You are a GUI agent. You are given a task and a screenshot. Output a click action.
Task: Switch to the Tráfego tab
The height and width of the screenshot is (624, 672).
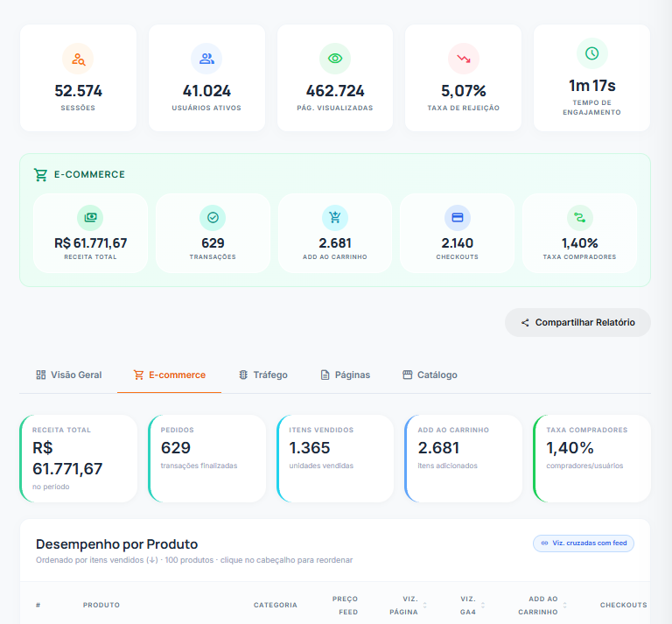[262, 375]
